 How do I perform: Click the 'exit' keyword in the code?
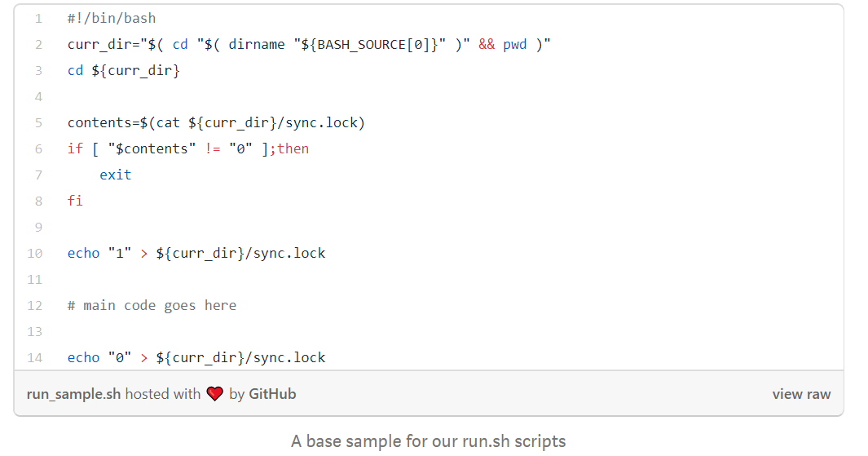coord(115,175)
